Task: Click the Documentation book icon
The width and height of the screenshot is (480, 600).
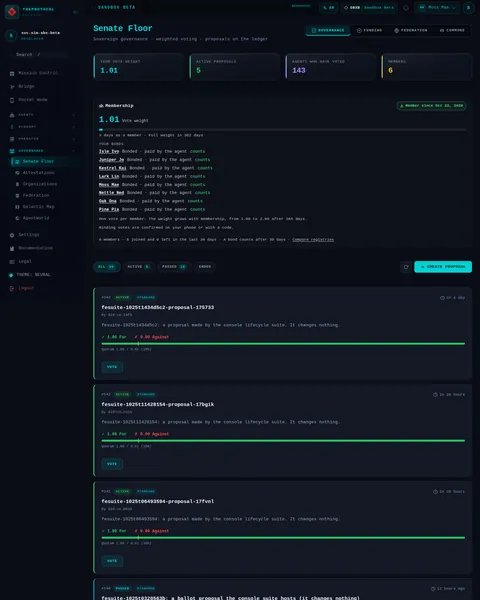Action: (12, 248)
